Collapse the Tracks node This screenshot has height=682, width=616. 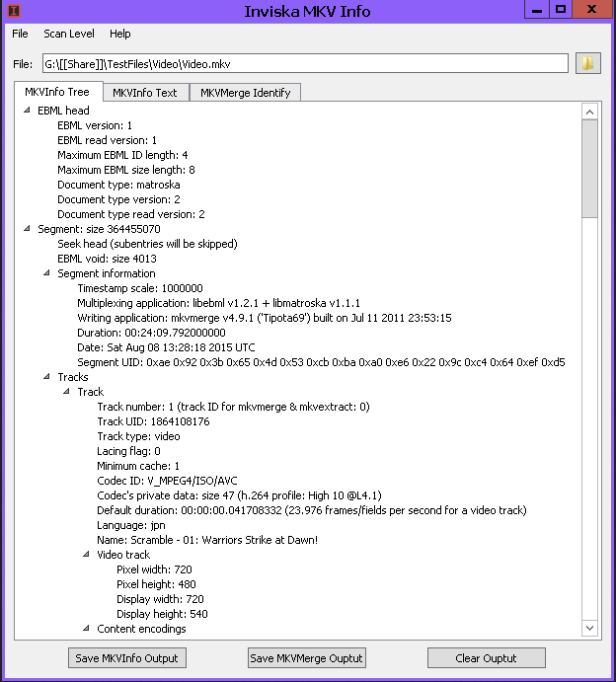46,376
